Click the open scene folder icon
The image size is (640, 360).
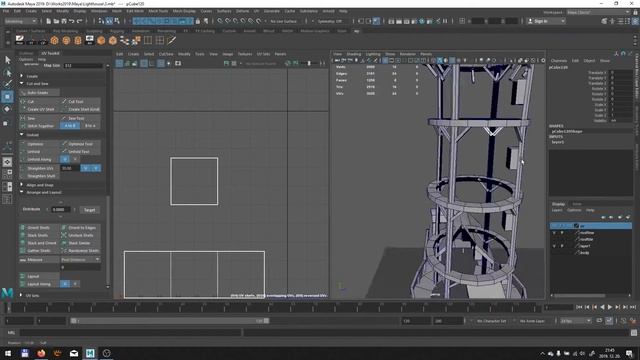tap(56, 21)
